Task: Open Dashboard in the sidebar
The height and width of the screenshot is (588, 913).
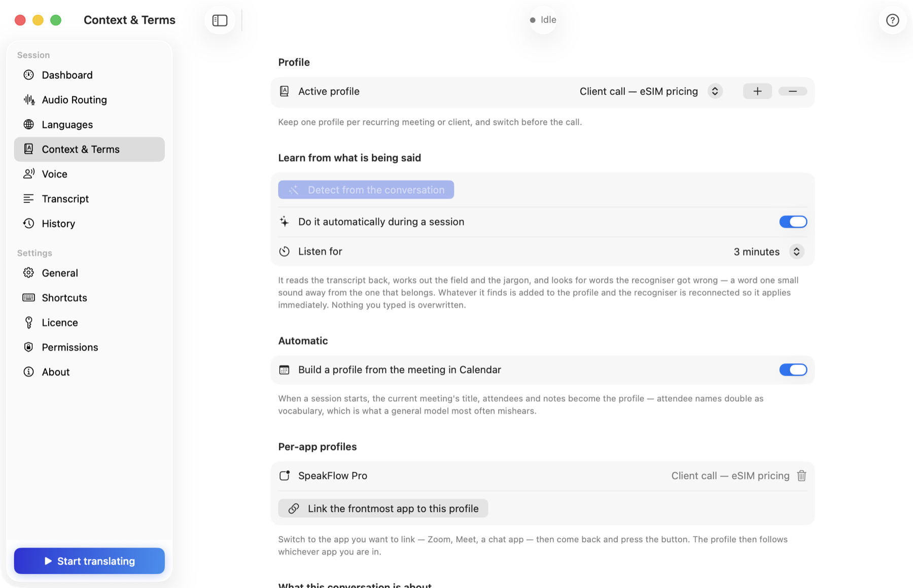Action: pos(89,75)
